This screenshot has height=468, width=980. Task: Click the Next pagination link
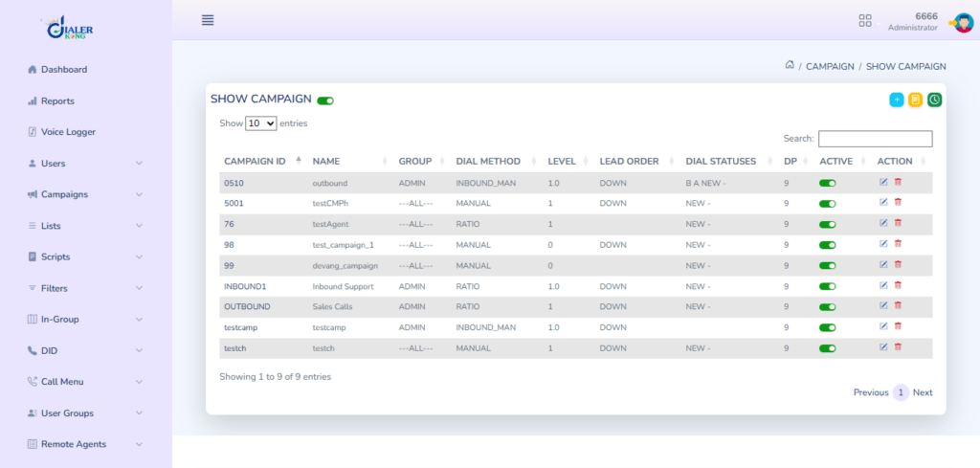tap(923, 392)
